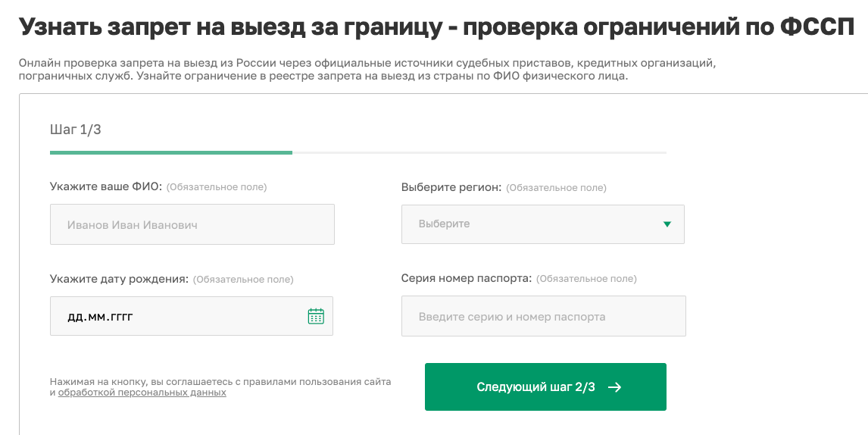868x435 pixels.
Task: Click Обязательное поле hint beside ФИО label
Action: (217, 186)
